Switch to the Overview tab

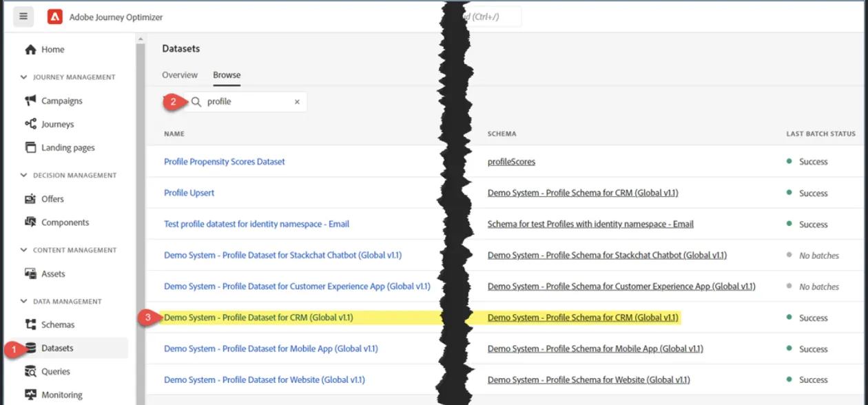pos(180,75)
